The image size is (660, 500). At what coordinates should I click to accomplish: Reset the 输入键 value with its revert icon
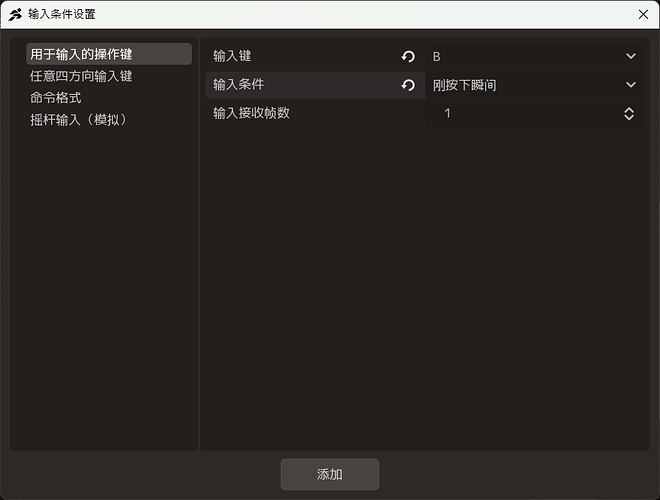coord(407,56)
